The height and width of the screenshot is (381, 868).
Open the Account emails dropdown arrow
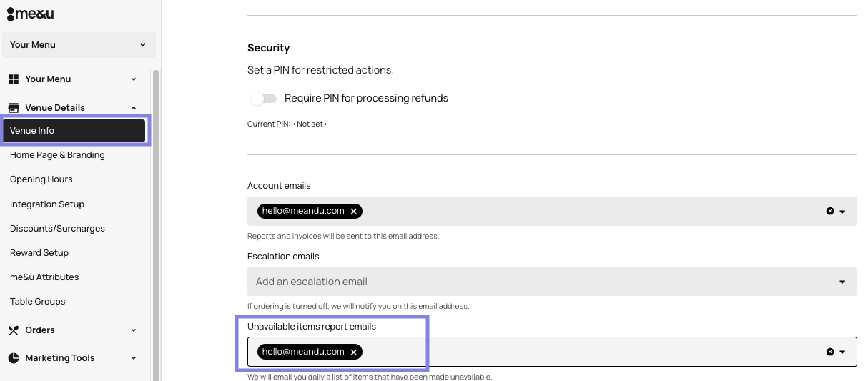click(x=842, y=212)
